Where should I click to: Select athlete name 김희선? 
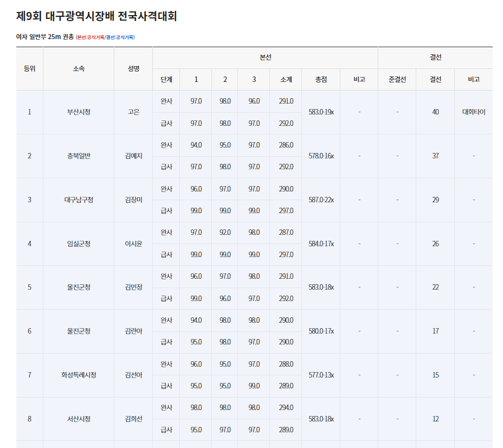[x=133, y=419]
